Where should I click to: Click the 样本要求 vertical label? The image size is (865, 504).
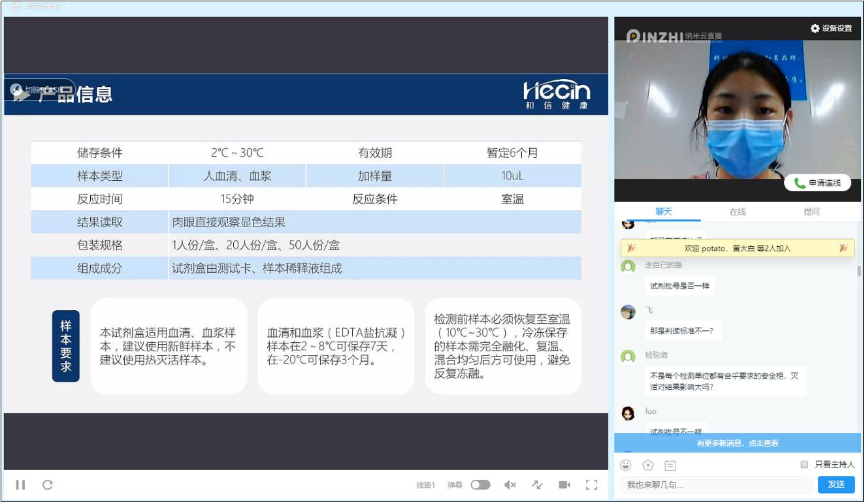pyautogui.click(x=66, y=346)
